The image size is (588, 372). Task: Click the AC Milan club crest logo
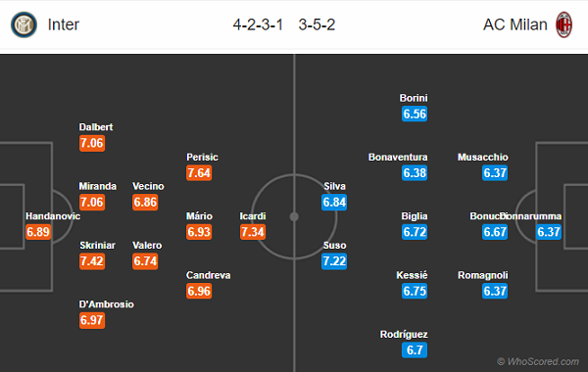click(x=563, y=24)
